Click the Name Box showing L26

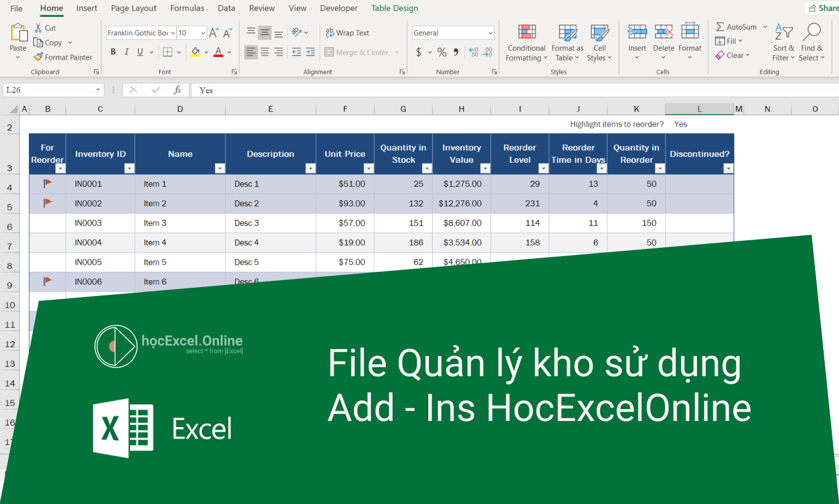(x=49, y=90)
